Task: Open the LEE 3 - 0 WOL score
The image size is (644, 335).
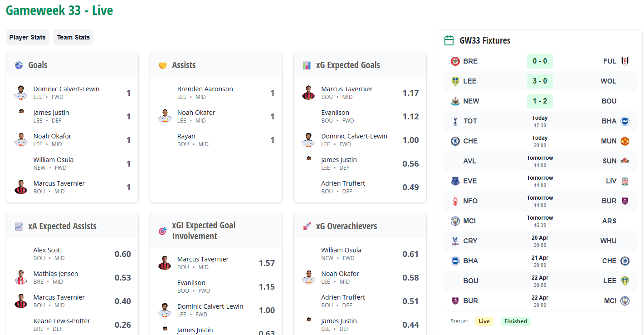Action: (x=540, y=81)
